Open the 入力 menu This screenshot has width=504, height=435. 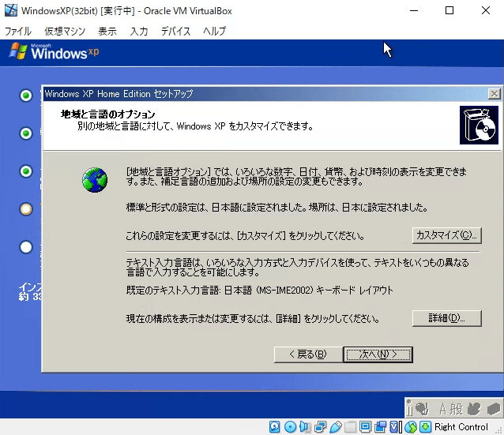pos(139,31)
